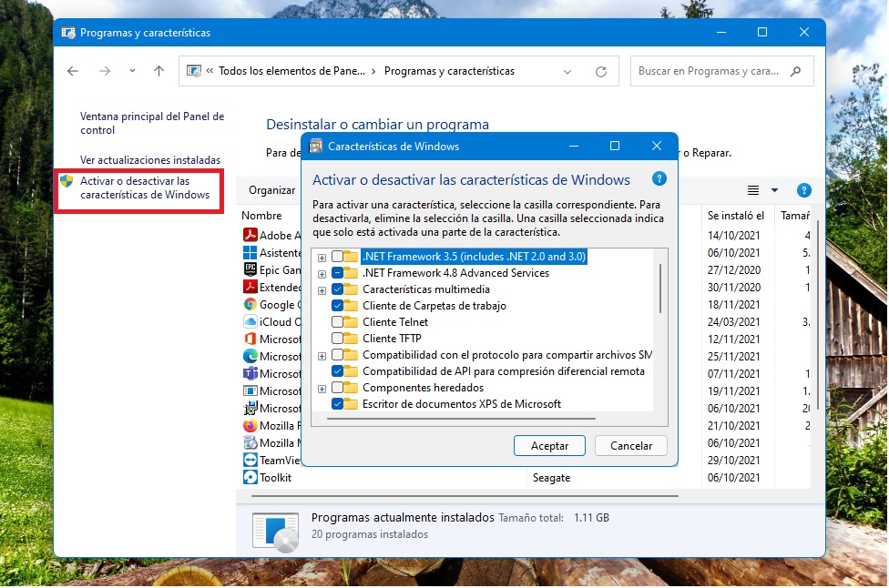Uncheck Escritor de documentos XPS de Microsoft
Image resolution: width=889 pixels, height=588 pixels.
tap(338, 403)
